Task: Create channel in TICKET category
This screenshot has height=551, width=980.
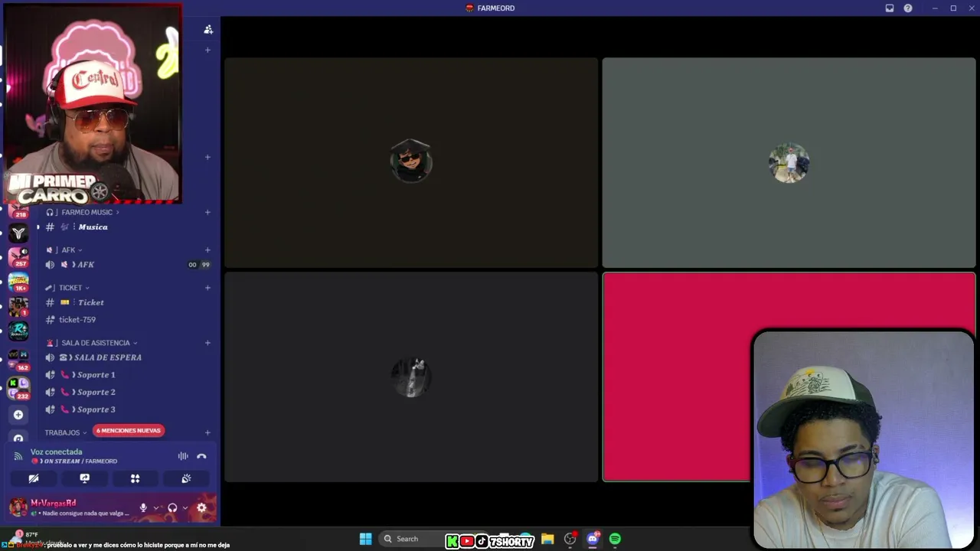Action: (x=207, y=288)
